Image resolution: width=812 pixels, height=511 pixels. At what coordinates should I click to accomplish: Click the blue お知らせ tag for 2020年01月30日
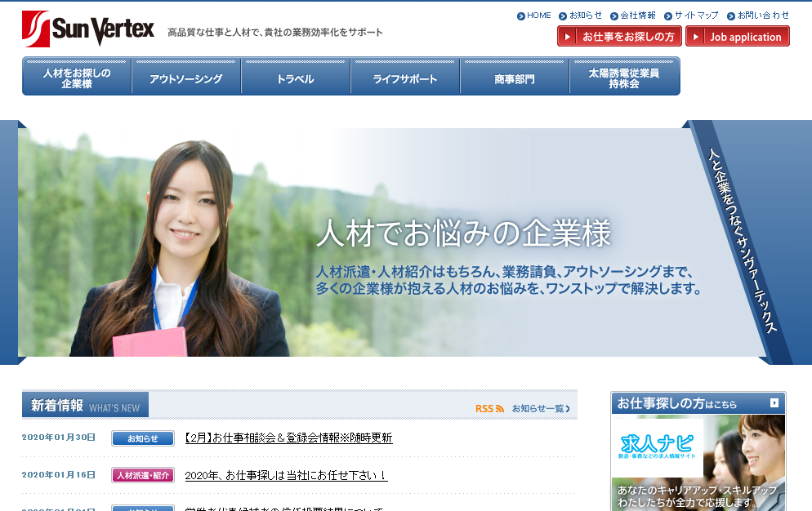143,438
